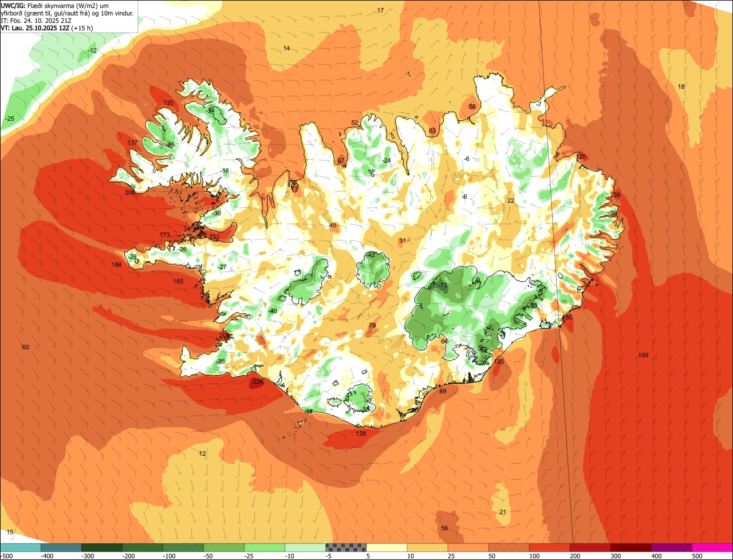Click the '-100' label on the legend scale
733x560 pixels.
click(169, 555)
